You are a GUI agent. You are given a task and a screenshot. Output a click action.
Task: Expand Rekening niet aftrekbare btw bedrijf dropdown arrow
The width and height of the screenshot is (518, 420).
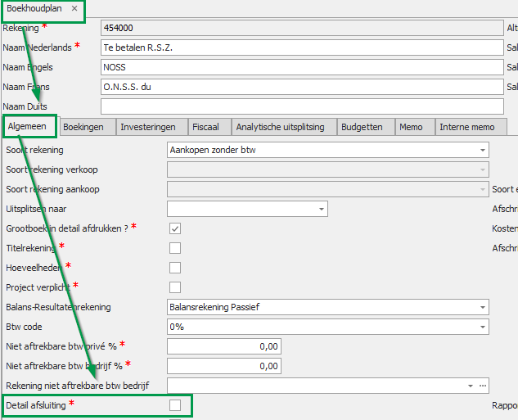[x=471, y=385]
